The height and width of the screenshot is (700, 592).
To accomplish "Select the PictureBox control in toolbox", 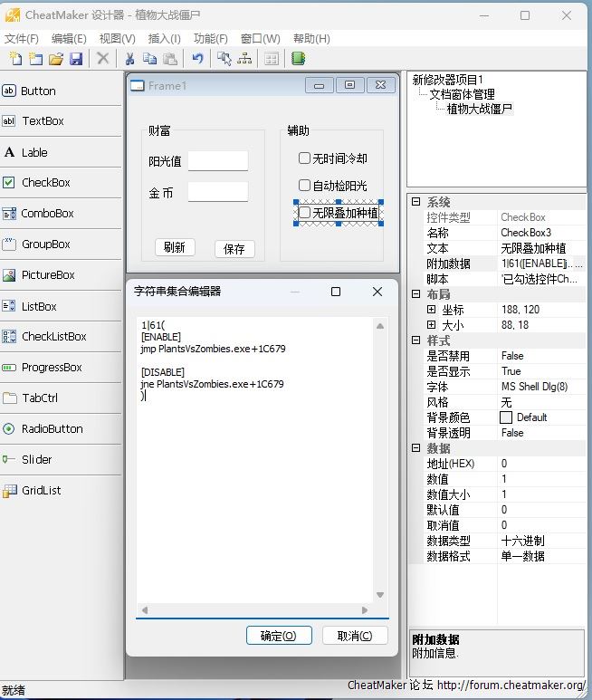I will pos(48,275).
